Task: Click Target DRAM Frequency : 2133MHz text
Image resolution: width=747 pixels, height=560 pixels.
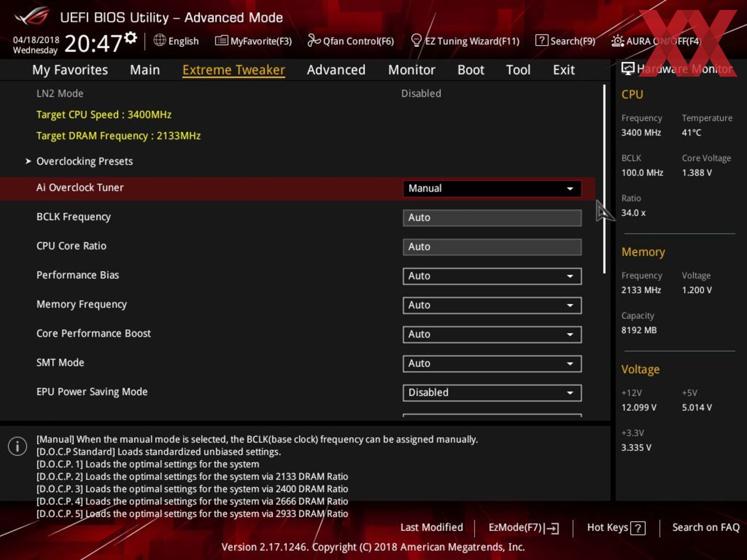Action: coord(119,136)
